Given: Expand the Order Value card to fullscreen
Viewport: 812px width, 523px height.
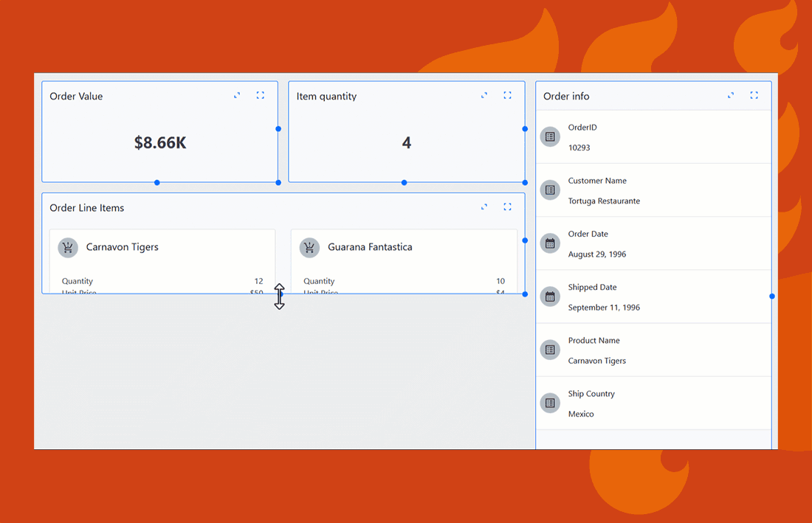Looking at the screenshot, I should coord(260,95).
